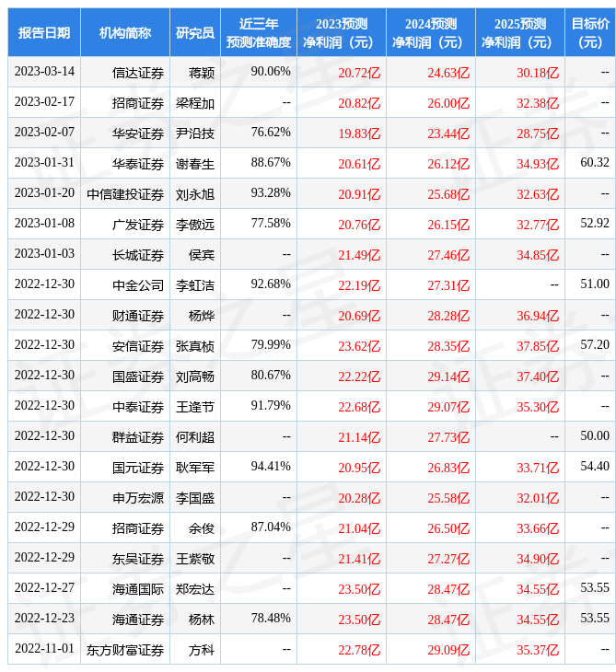The width and height of the screenshot is (616, 672).
Task: Click the 2024预测净利润 column header
Action: 431,32
